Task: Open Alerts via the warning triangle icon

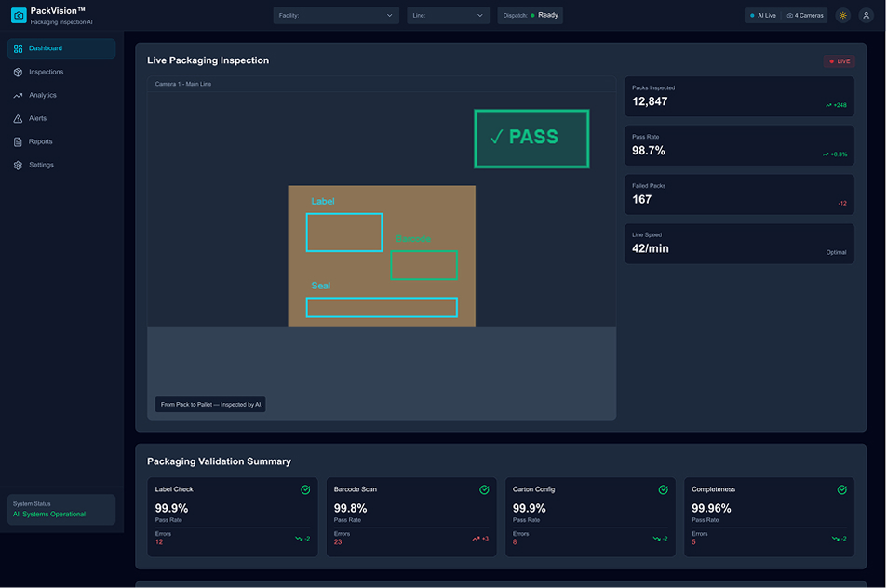Action: pos(18,118)
